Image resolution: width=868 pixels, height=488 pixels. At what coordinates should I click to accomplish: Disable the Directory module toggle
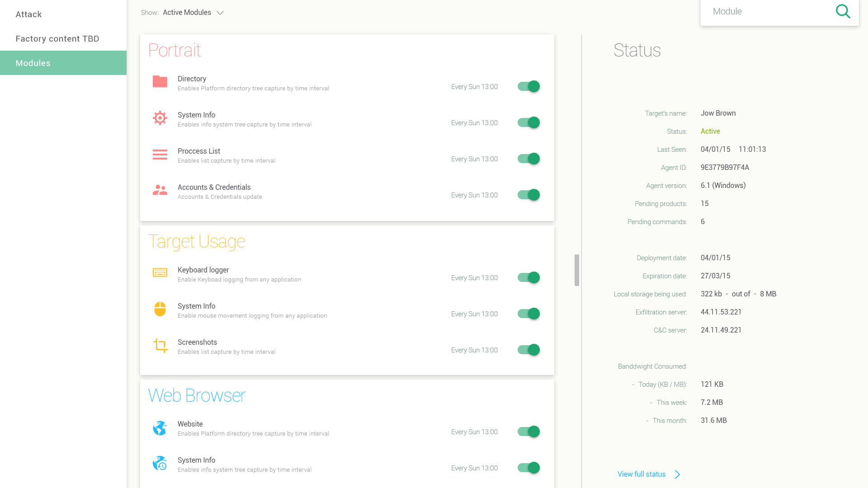[x=528, y=86]
